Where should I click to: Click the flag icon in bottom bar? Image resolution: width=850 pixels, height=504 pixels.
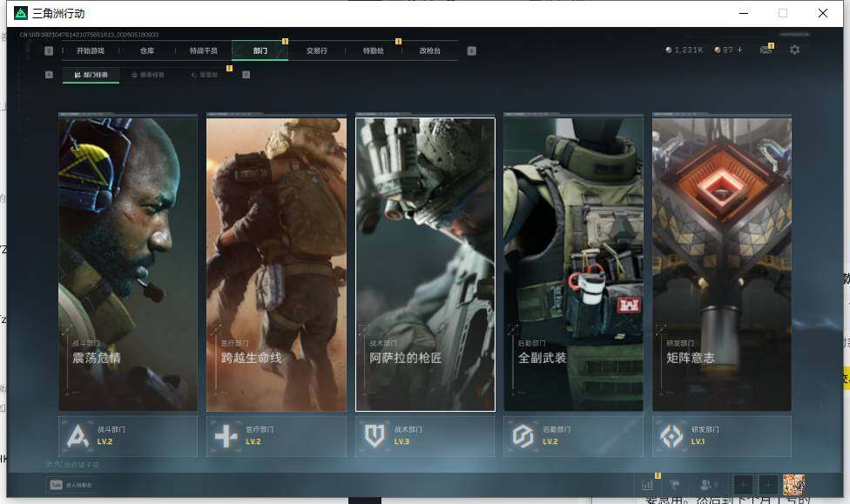tap(675, 485)
